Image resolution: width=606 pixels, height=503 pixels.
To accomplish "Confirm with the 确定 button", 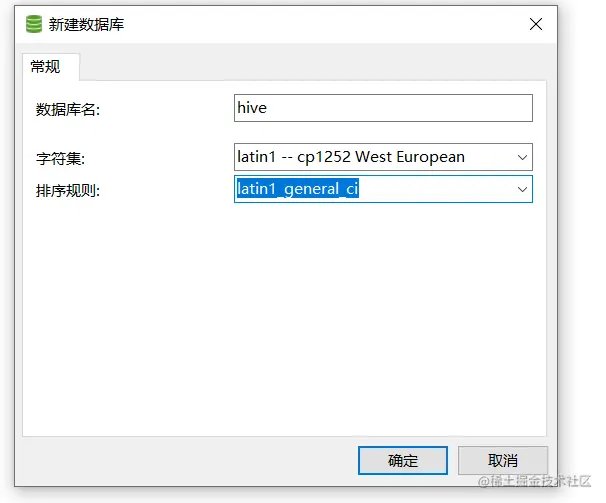I will tap(403, 460).
